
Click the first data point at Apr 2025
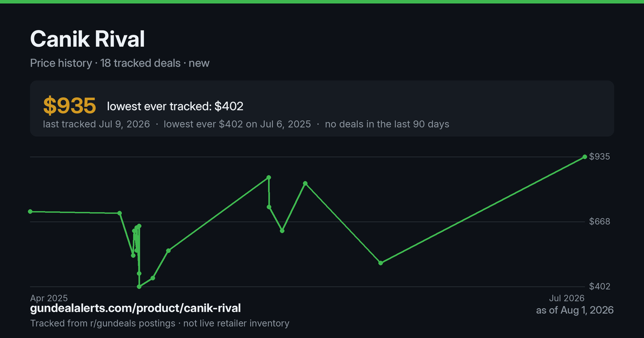[x=30, y=211]
